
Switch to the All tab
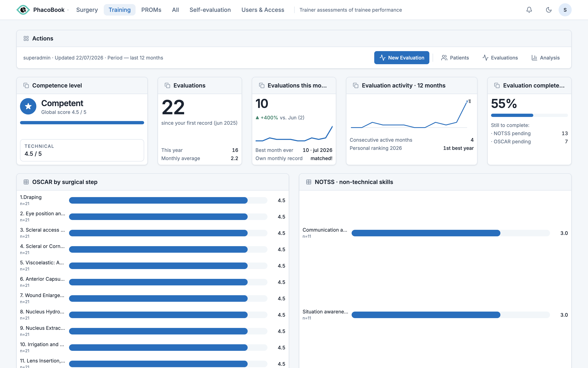tap(175, 10)
